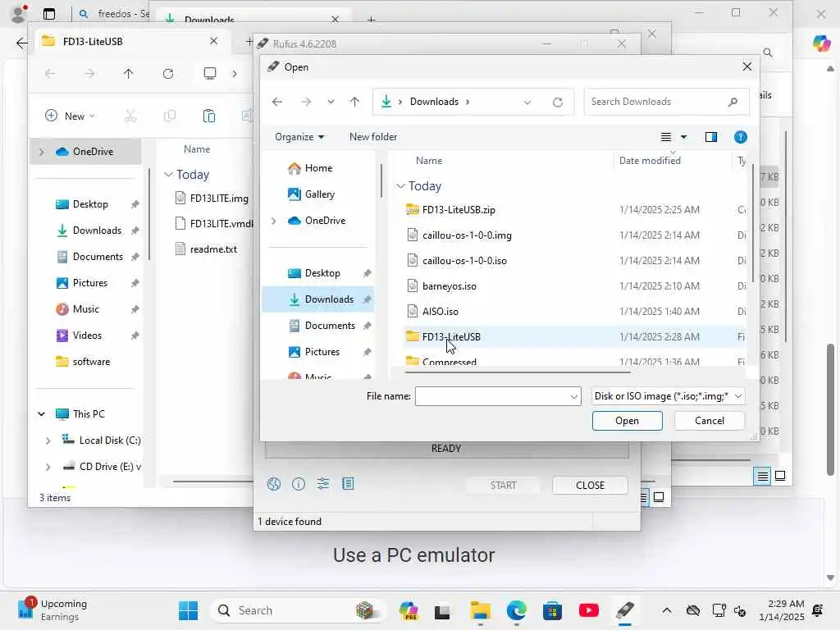The width and height of the screenshot is (840, 630).
Task: Select Documents in Open dialog sidebar
Action: [x=330, y=326]
